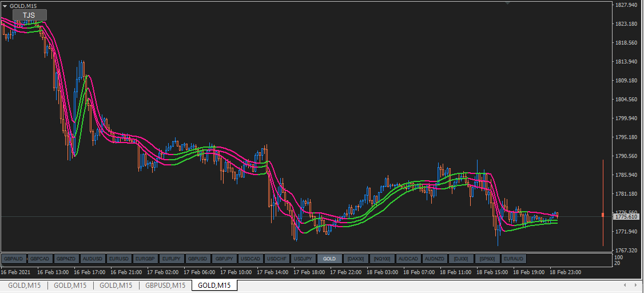Switch to the GBPUSD,M15 chart tab
Image resolution: width=644 pixels, height=293 pixels.
(165, 285)
